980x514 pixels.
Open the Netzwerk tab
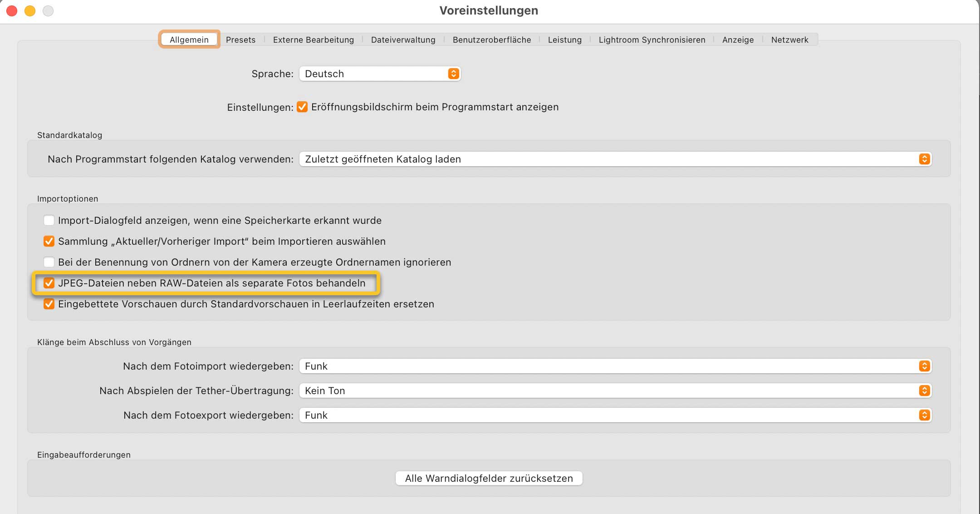(789, 40)
